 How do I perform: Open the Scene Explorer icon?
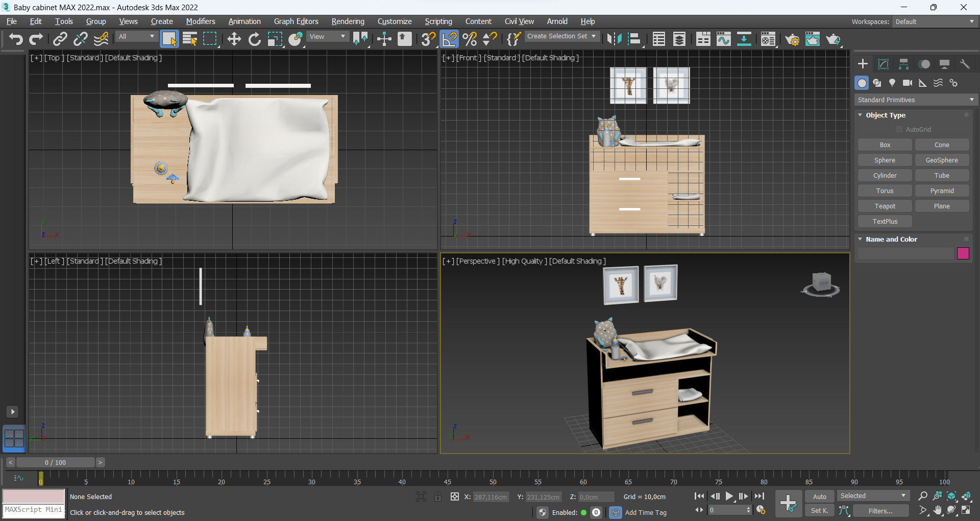pyautogui.click(x=659, y=39)
